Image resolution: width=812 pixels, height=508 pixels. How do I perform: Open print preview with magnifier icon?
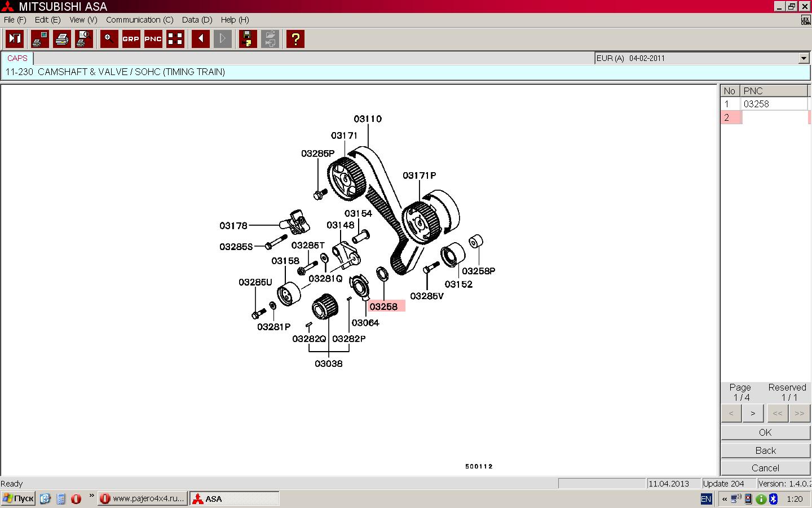tap(84, 39)
